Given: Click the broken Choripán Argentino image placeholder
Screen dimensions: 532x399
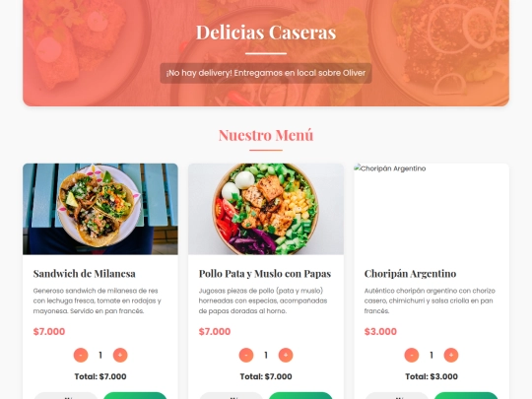Looking at the screenshot, I should coord(432,209).
